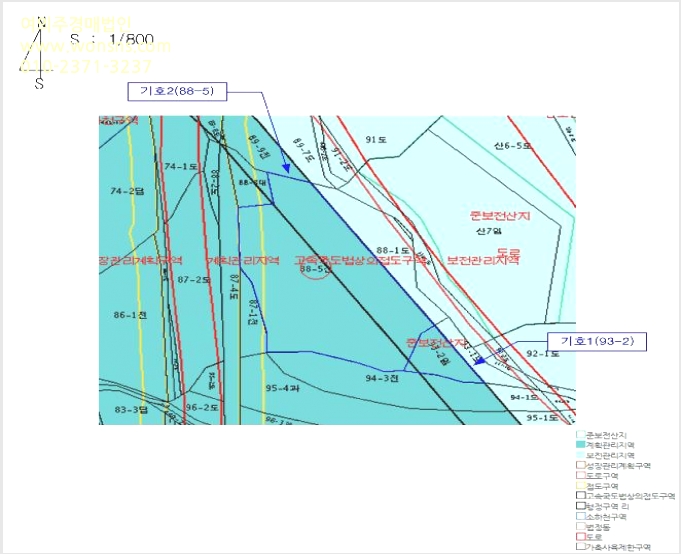The height and width of the screenshot is (554, 681).
Task: Click parcel label 74-1도
Action: click(x=181, y=166)
